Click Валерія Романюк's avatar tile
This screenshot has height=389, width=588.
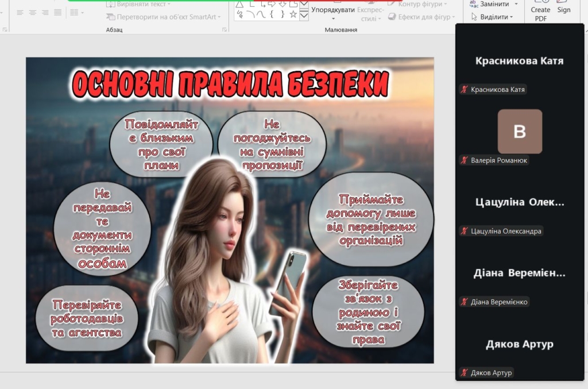519,132
